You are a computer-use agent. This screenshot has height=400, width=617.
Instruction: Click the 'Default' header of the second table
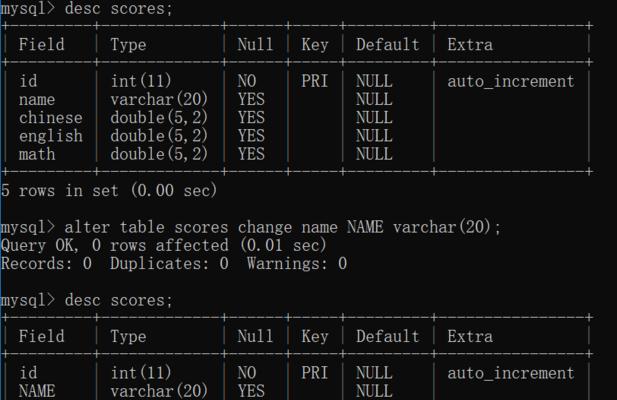click(x=388, y=336)
